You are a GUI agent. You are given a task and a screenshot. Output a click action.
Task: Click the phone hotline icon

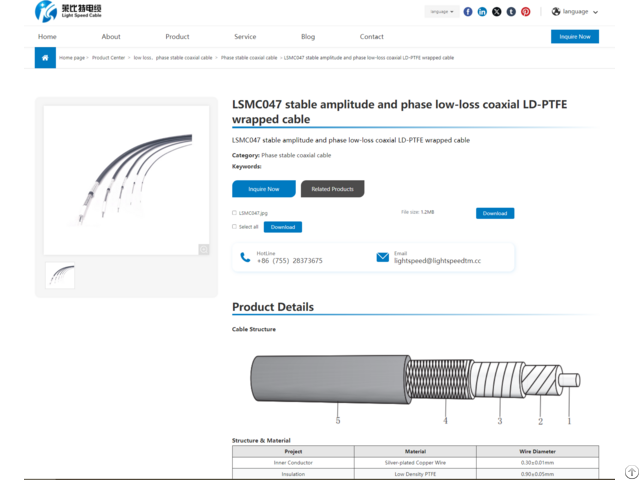pyautogui.click(x=245, y=257)
